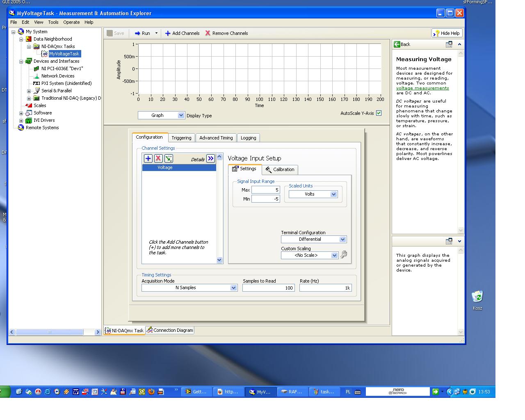Switch to the Advanced Timing tab
The height and width of the screenshot is (420, 525).
click(216, 138)
